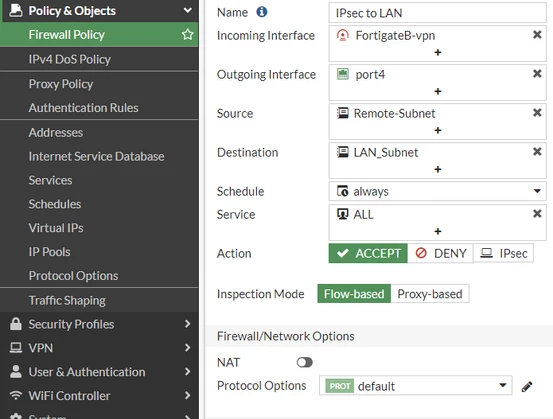
Task: Remove LAN_Subnet destination entry
Action: 537,152
